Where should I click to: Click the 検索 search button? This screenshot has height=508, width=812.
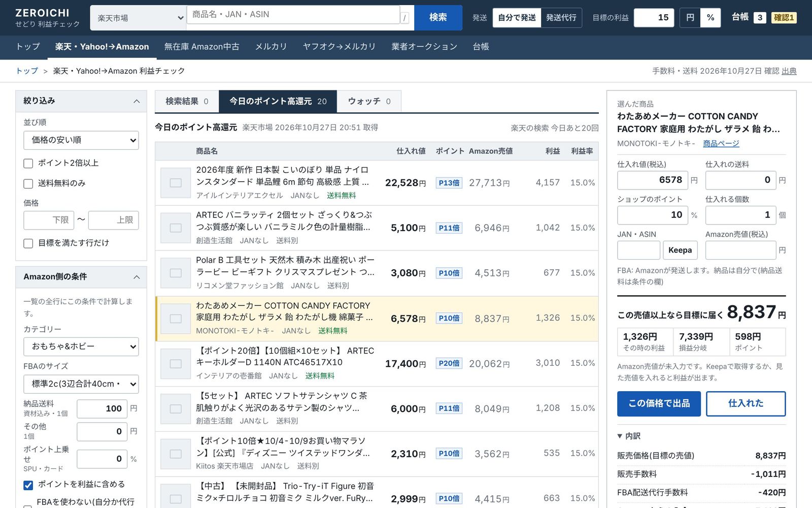(x=438, y=18)
